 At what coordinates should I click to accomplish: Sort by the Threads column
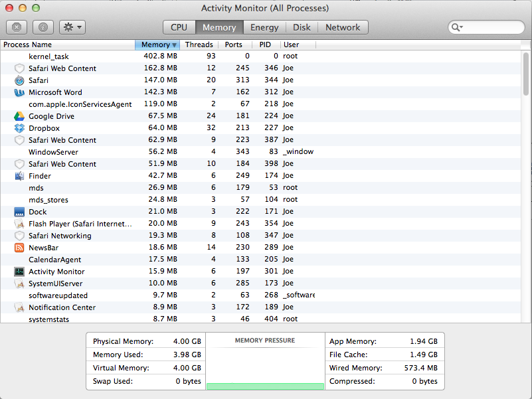(x=199, y=44)
